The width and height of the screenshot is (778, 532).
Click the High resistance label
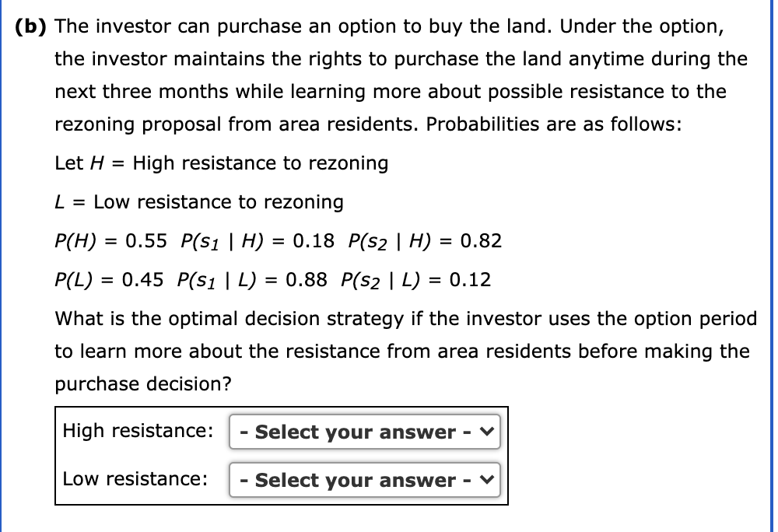[x=138, y=431]
